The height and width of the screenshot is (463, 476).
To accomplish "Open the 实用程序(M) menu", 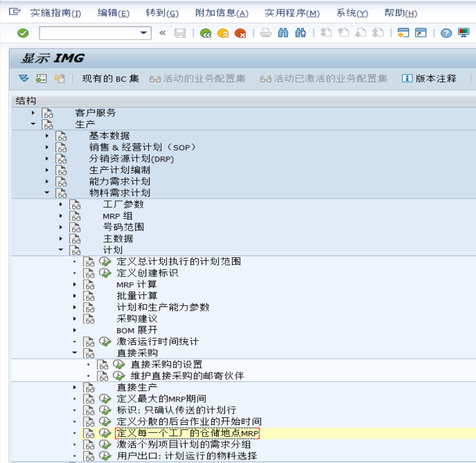I will (x=292, y=13).
